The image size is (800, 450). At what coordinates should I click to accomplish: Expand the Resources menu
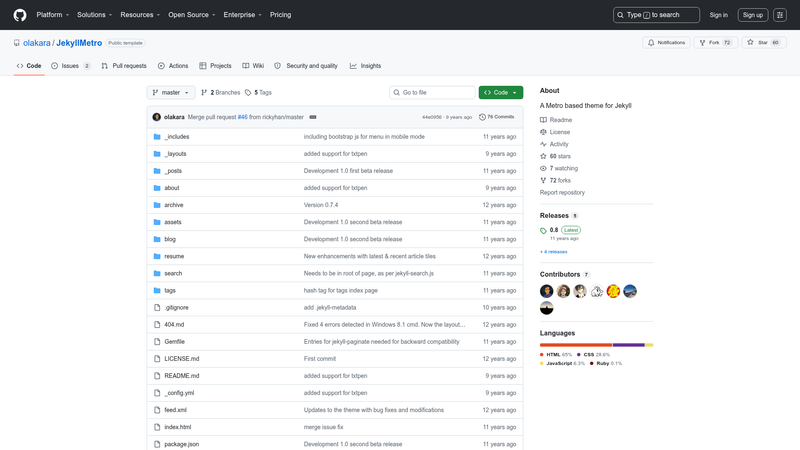(140, 15)
